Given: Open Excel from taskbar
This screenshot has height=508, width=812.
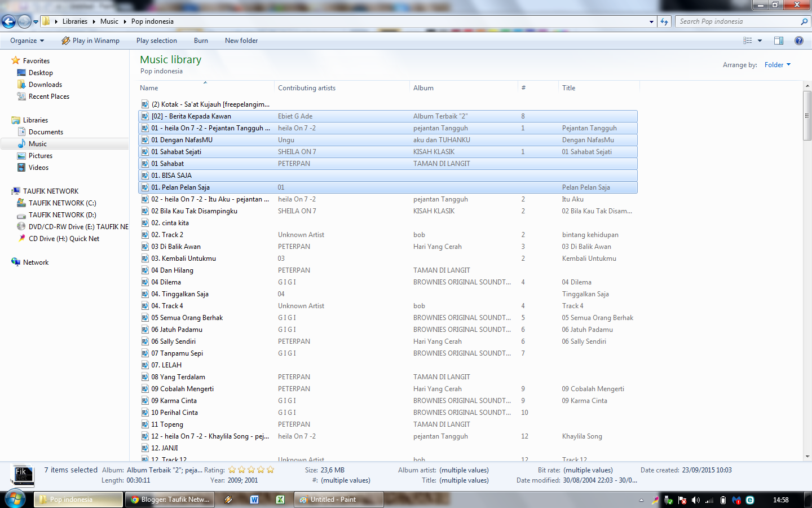Looking at the screenshot, I should pos(280,500).
